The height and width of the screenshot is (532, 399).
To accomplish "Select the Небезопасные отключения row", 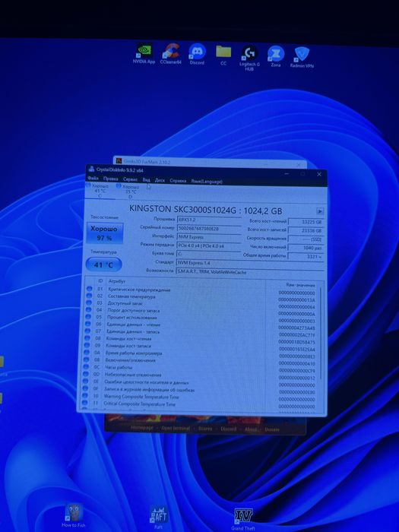I will point(198,376).
